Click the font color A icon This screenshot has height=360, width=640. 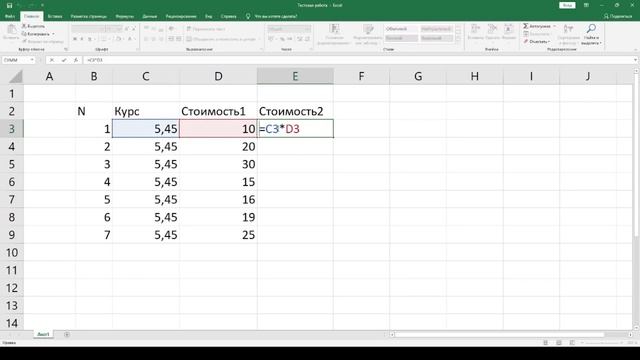point(130,39)
